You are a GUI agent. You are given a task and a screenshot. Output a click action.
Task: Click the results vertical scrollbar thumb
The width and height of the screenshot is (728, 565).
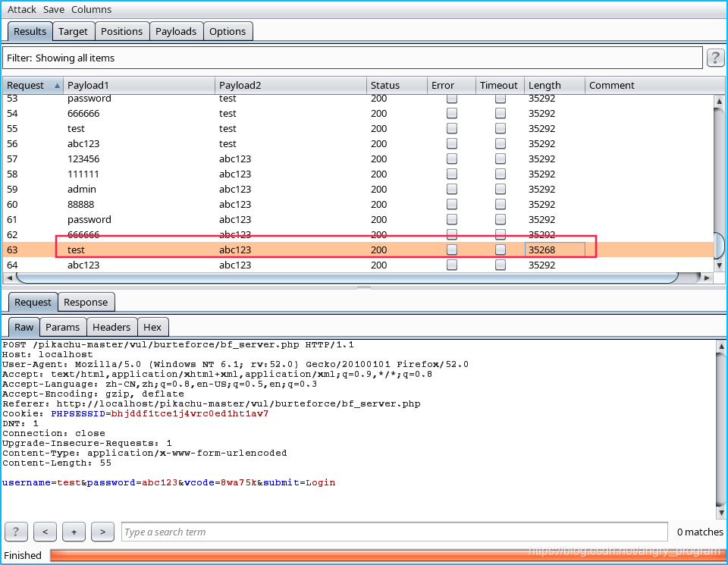coord(719,245)
